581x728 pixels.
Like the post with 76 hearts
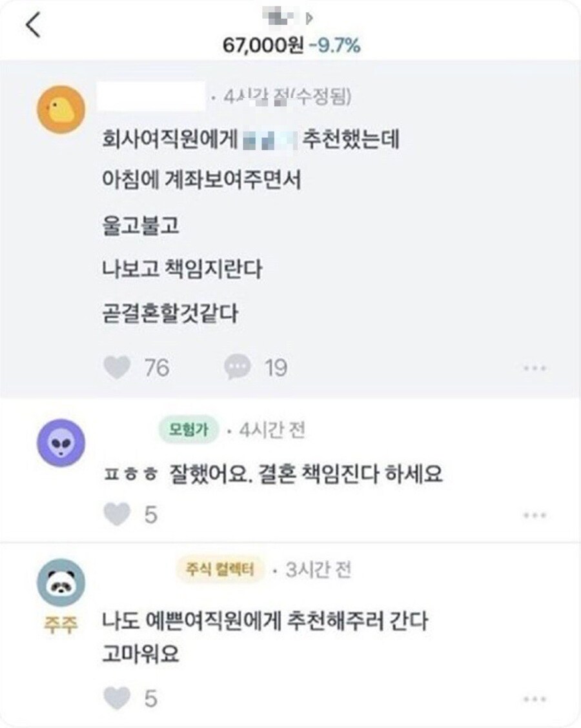pos(116,367)
